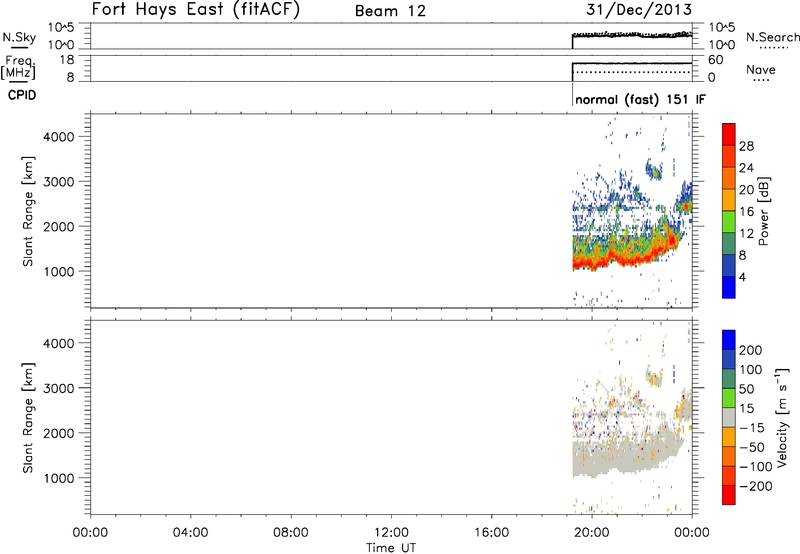
Task: Click the 'Power [dB]' colorbar label
Action: click(763, 211)
